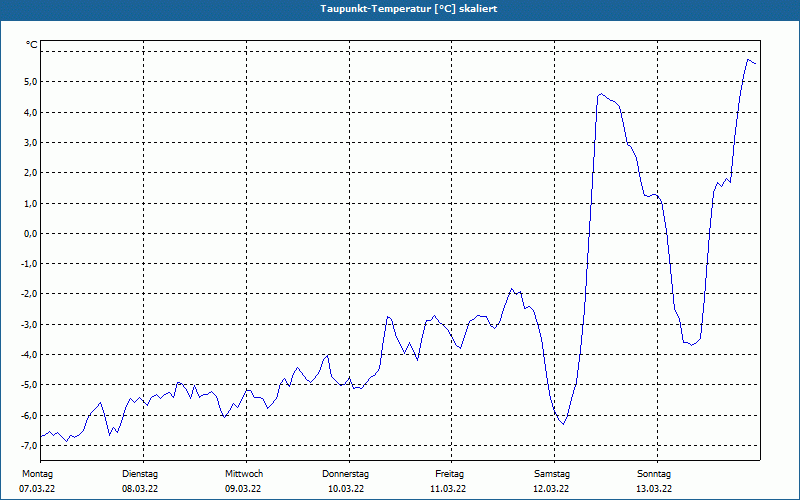Click the '07.03.22' date label
The image size is (800, 500).
coord(37,489)
